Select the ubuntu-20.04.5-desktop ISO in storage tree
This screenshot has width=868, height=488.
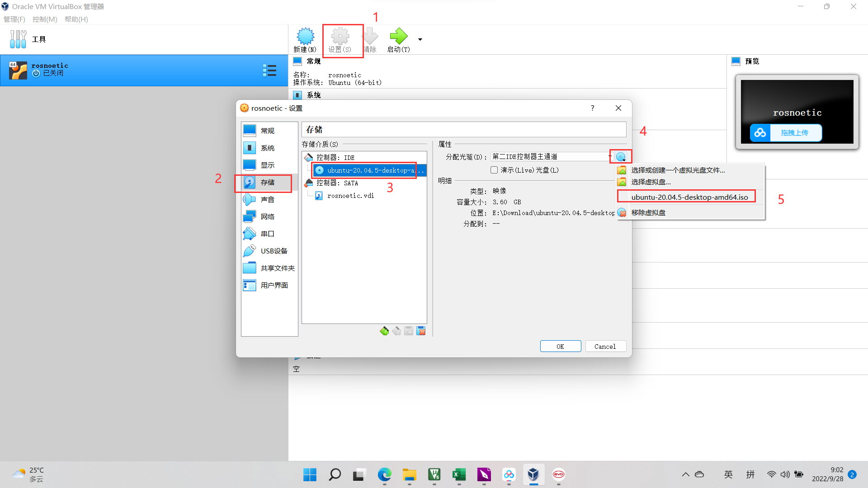click(369, 170)
